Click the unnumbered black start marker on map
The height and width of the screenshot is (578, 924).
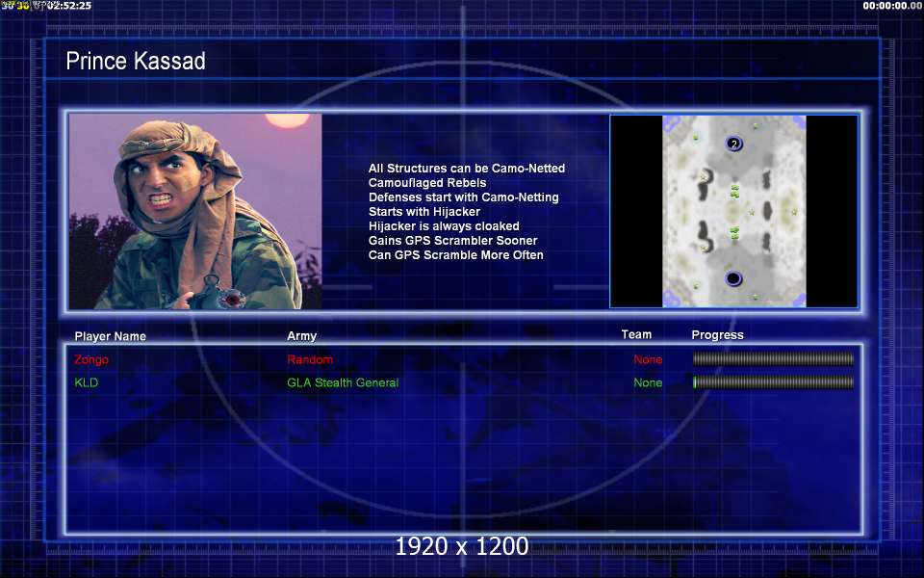(733, 278)
